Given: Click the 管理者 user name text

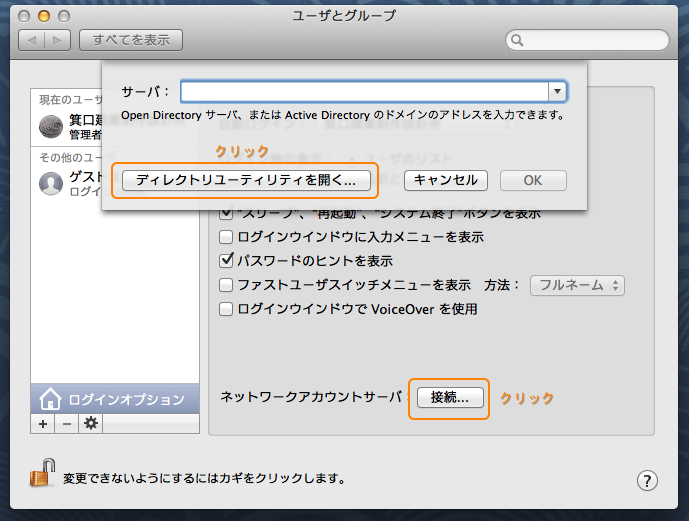Looking at the screenshot, I should 85,135.
